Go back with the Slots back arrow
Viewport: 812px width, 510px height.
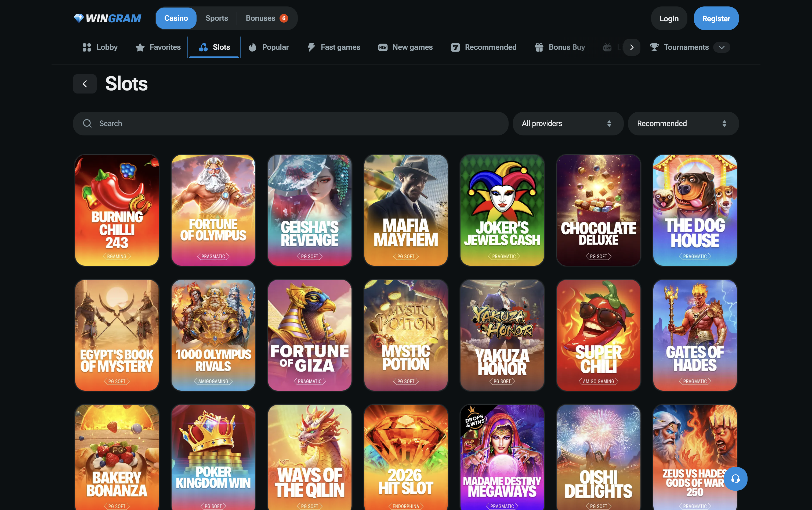coord(85,84)
